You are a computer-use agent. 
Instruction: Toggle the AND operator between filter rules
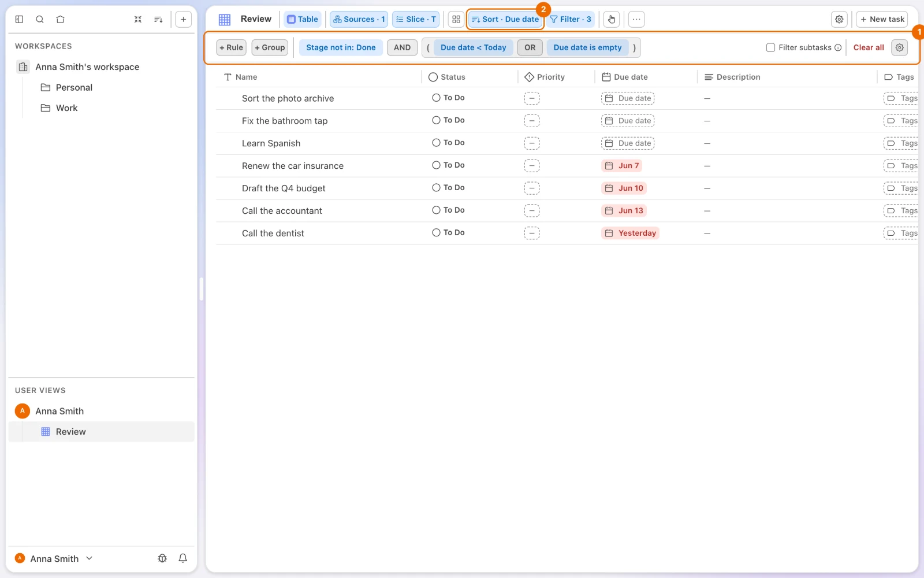pos(402,47)
